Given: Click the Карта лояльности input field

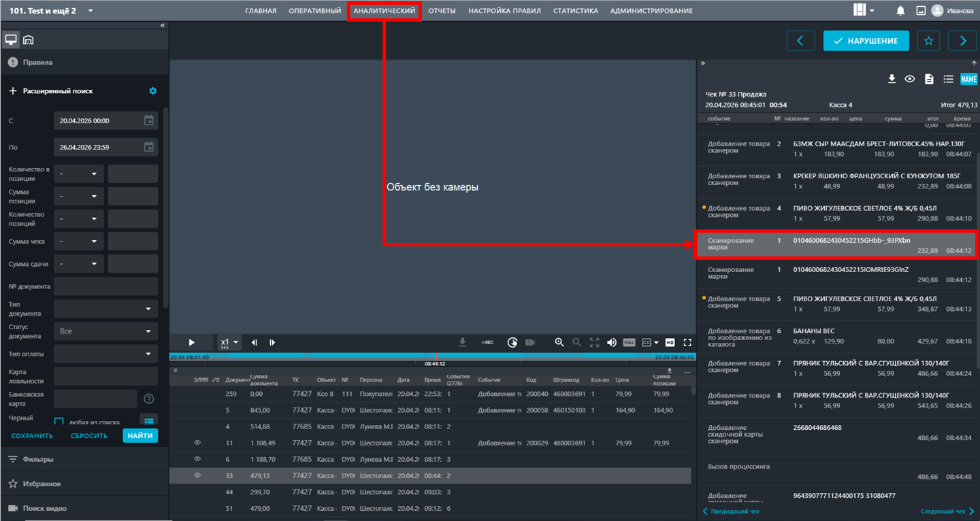Looking at the screenshot, I should pos(105,376).
